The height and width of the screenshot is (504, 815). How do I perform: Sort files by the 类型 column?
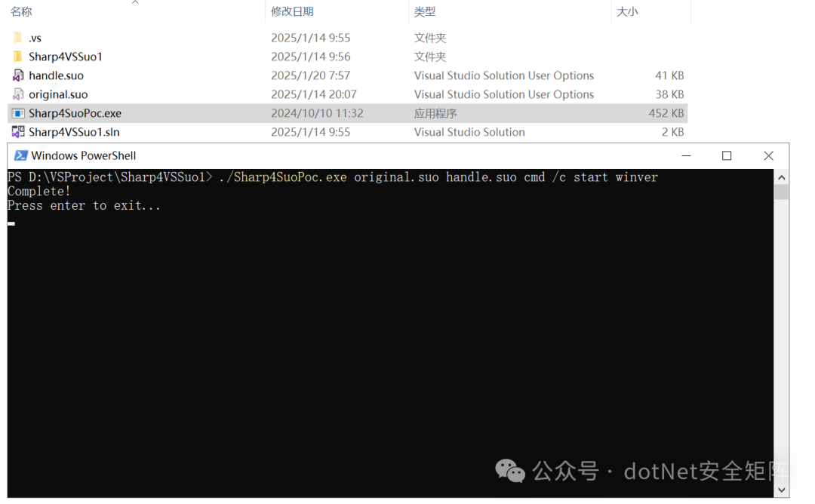425,11
